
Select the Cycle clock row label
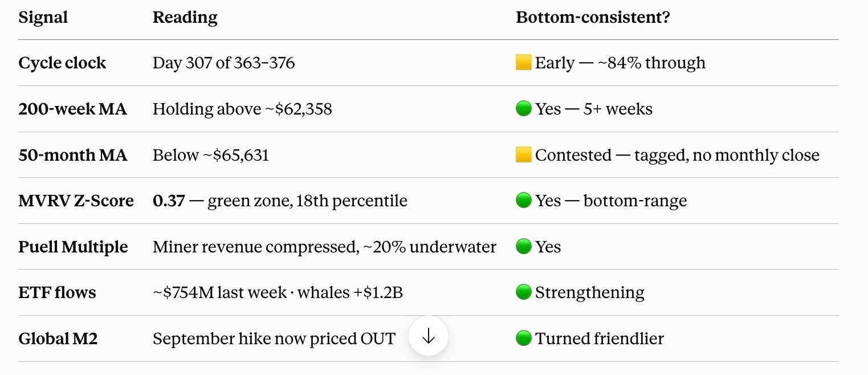pyautogui.click(x=62, y=63)
